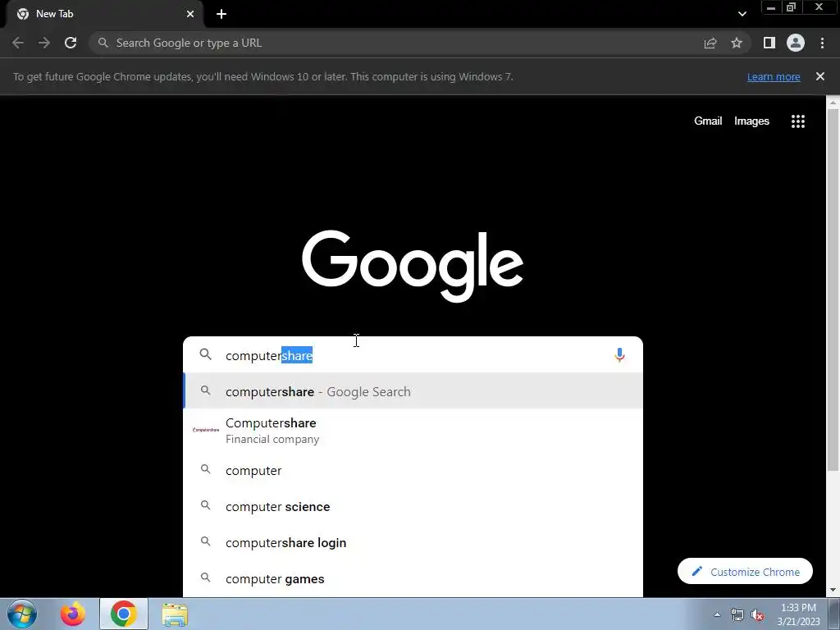The width and height of the screenshot is (840, 630).
Task: Share this page icon in address bar
Action: coord(710,43)
